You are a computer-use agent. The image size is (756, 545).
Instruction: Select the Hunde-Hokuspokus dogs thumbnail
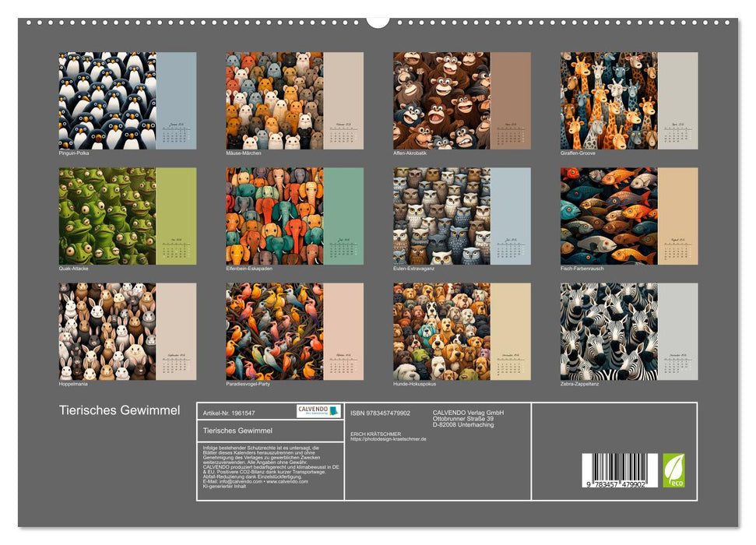[441, 331]
